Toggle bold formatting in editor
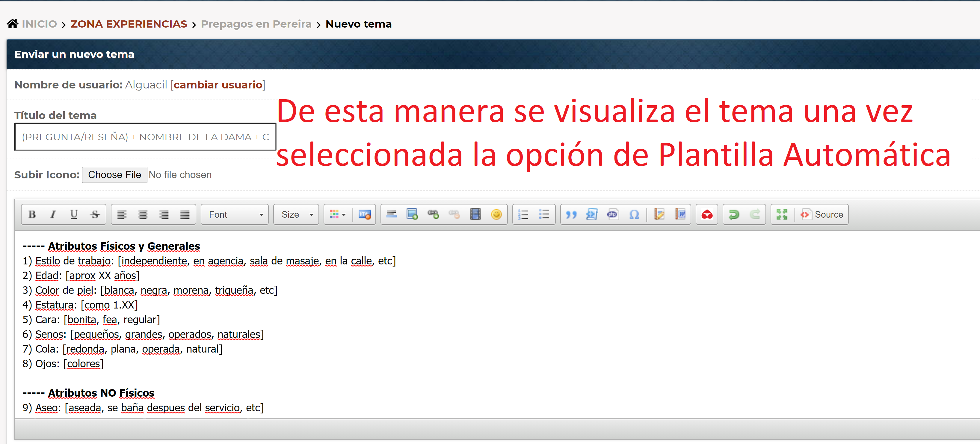This screenshot has width=980, height=444. [x=32, y=214]
